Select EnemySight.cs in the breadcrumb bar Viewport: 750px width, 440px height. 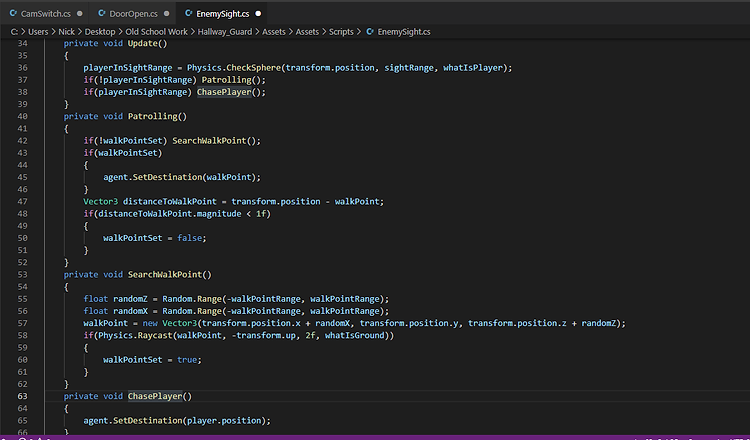point(404,32)
